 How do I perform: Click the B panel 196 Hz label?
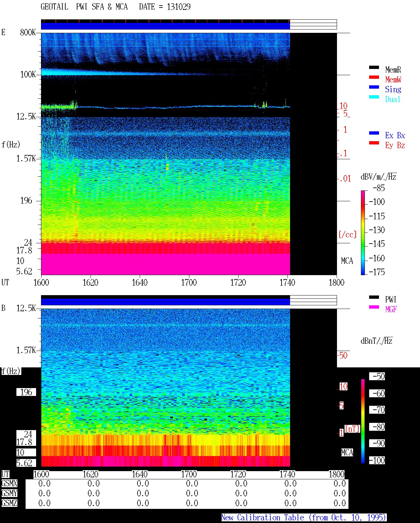pyautogui.click(x=26, y=392)
